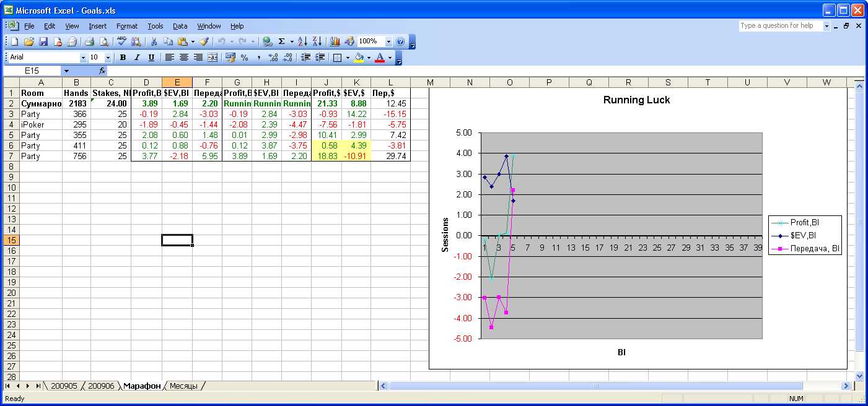Expand the zoom 100% dropdown

point(388,41)
